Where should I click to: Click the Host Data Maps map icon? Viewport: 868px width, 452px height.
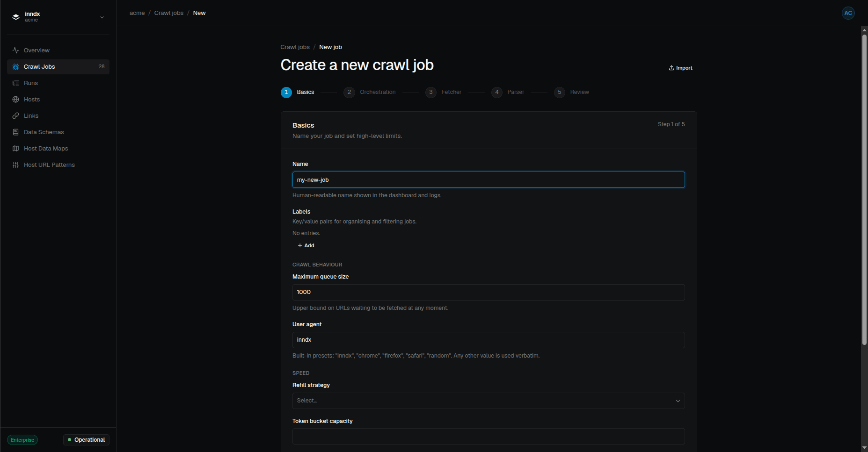coord(15,149)
